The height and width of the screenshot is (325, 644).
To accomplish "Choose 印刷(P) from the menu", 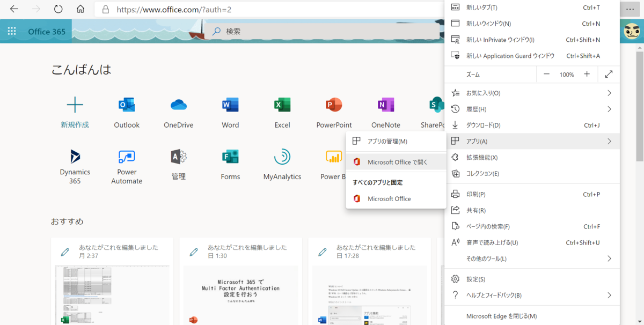I will 532,194.
